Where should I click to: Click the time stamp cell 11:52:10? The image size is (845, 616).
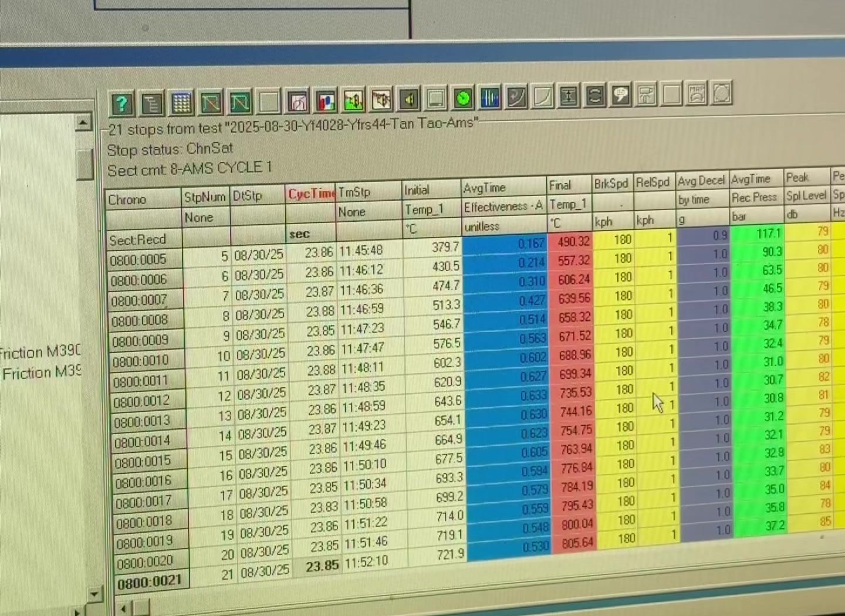(374, 562)
